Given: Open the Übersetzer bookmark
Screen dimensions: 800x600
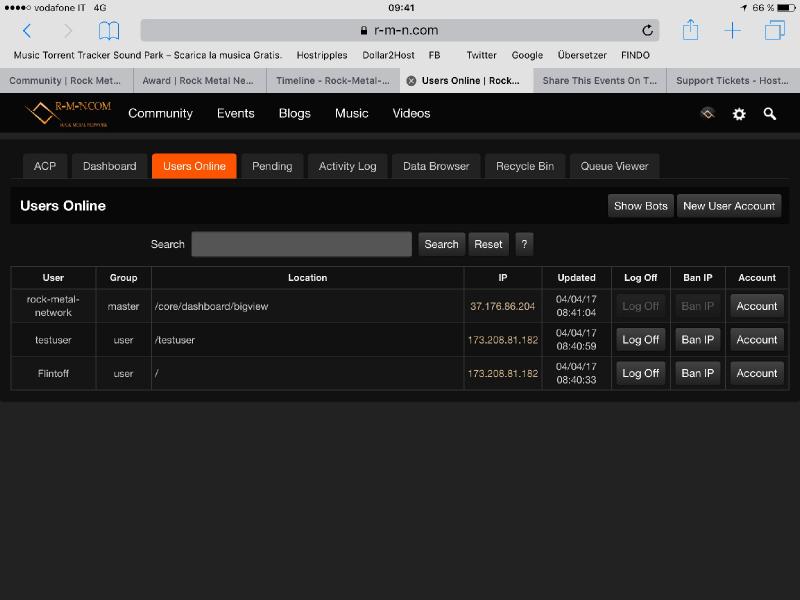Looking at the screenshot, I should (x=582, y=55).
